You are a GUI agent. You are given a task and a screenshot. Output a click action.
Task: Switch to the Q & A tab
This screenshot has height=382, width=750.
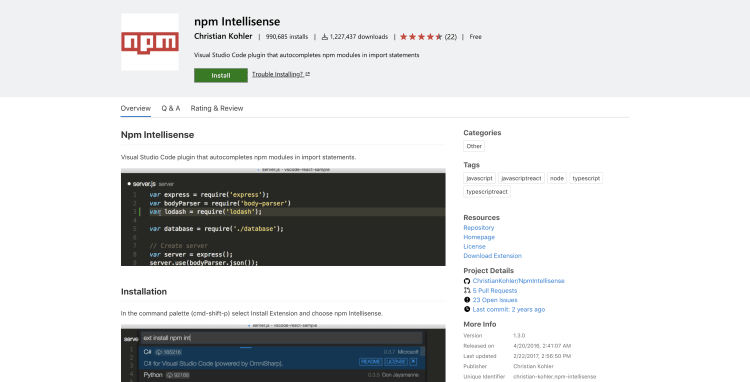(x=171, y=109)
